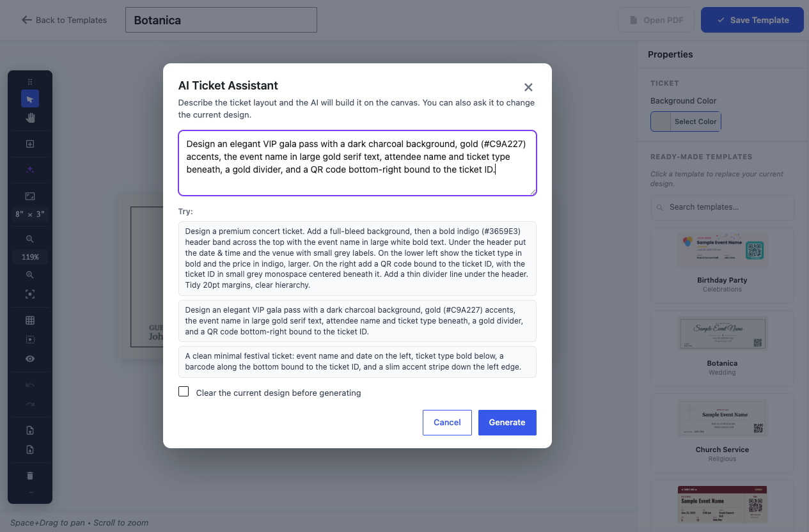Viewport: 809px width, 532px height.
Task: Click the Generate button
Action: click(507, 423)
